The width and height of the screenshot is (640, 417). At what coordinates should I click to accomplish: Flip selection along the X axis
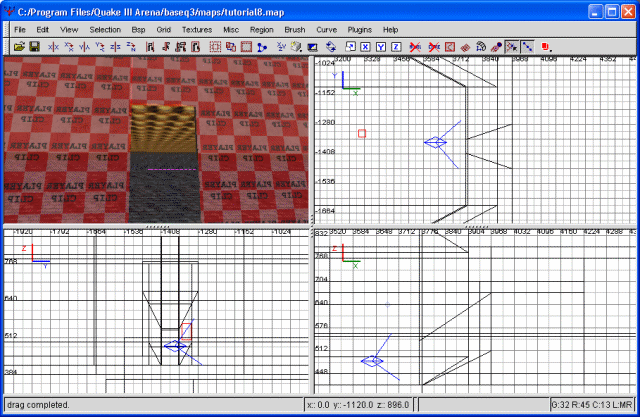tap(53, 47)
